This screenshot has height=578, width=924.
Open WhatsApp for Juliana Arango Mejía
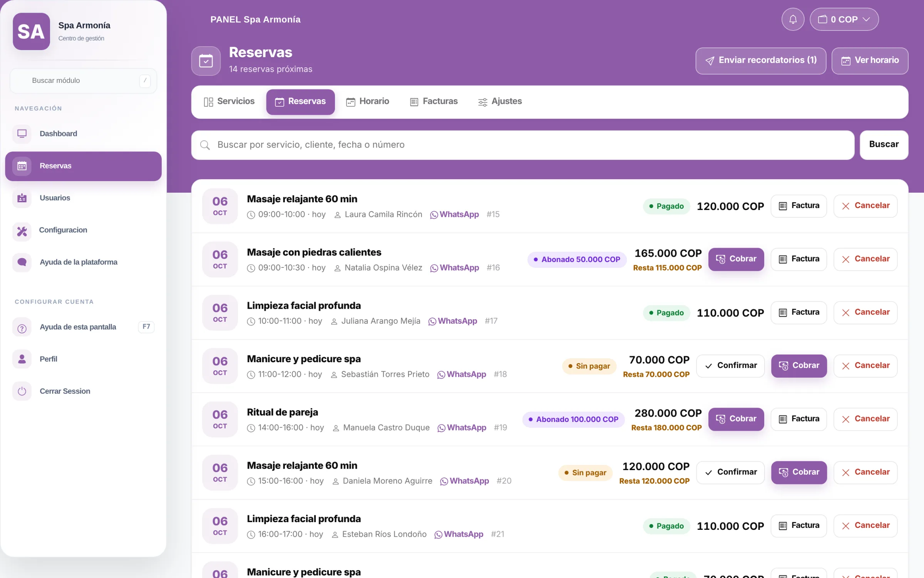pyautogui.click(x=452, y=321)
